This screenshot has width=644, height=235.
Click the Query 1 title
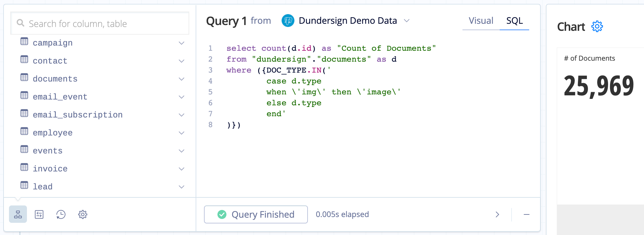click(x=226, y=21)
